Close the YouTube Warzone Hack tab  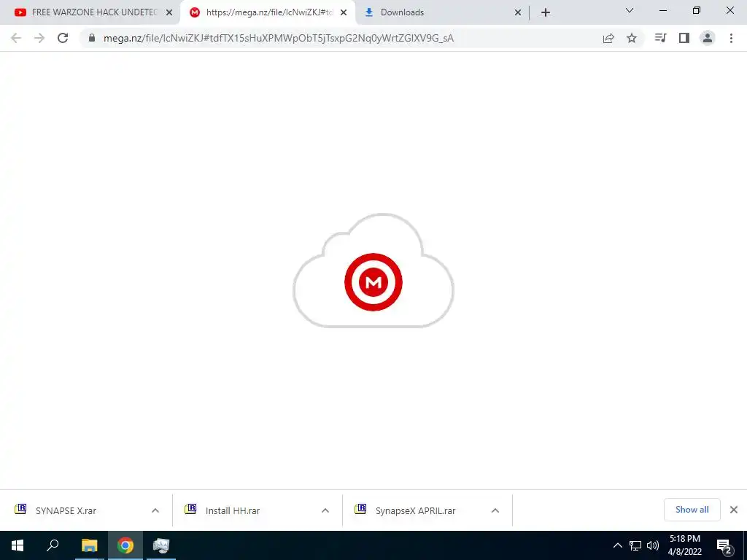coord(169,12)
